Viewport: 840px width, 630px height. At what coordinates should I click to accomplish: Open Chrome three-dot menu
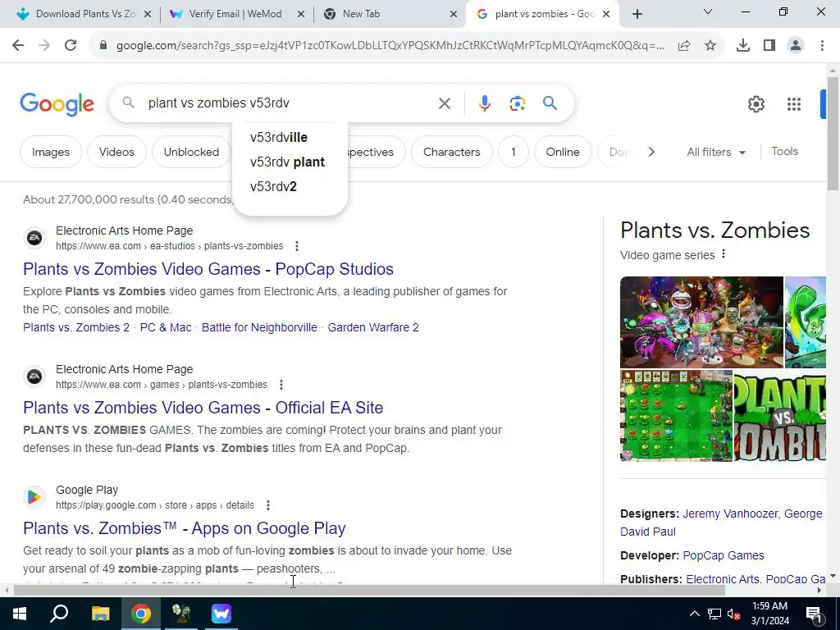pyautogui.click(x=822, y=46)
